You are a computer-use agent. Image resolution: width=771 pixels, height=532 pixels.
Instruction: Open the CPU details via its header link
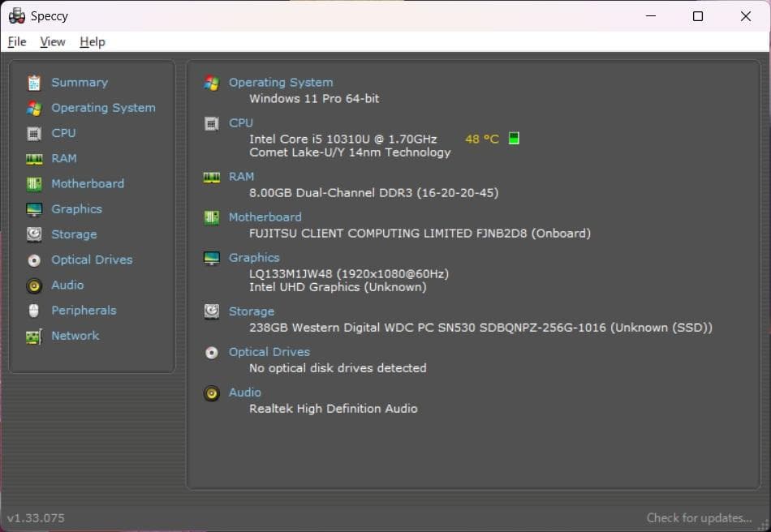click(x=240, y=122)
